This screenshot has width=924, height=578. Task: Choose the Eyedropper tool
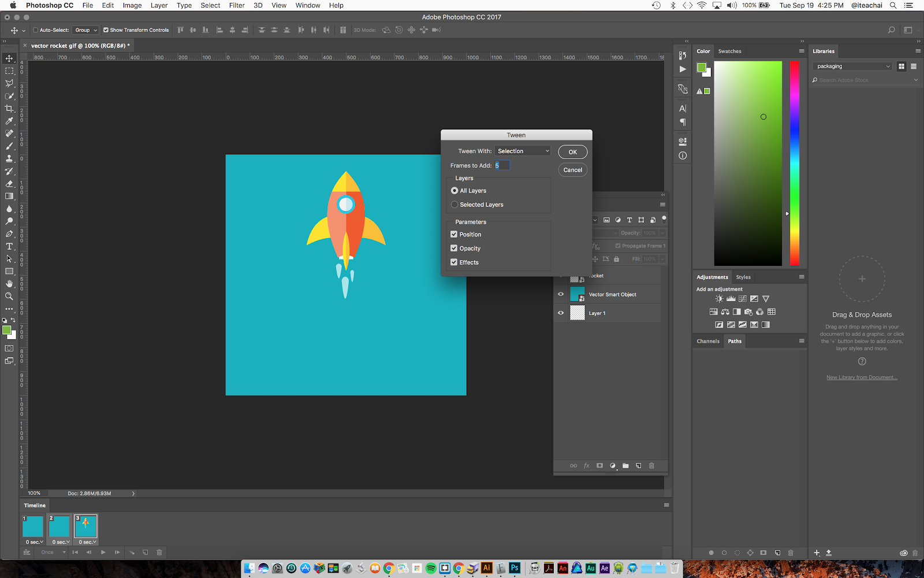[9, 121]
